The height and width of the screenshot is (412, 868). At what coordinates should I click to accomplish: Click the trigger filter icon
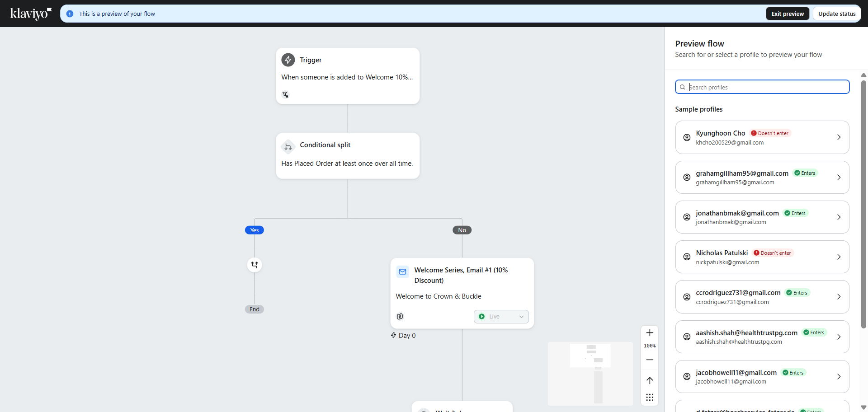[285, 94]
